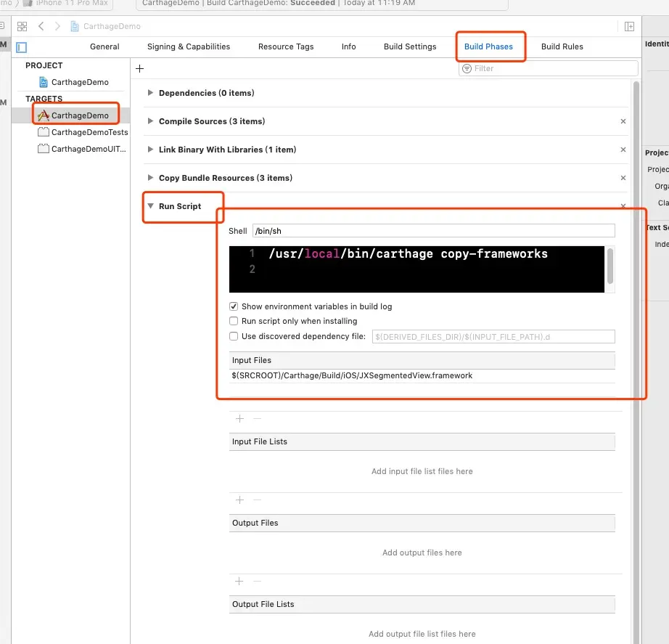Click the Shell path field /bin/sh
669x644 pixels.
433,231
